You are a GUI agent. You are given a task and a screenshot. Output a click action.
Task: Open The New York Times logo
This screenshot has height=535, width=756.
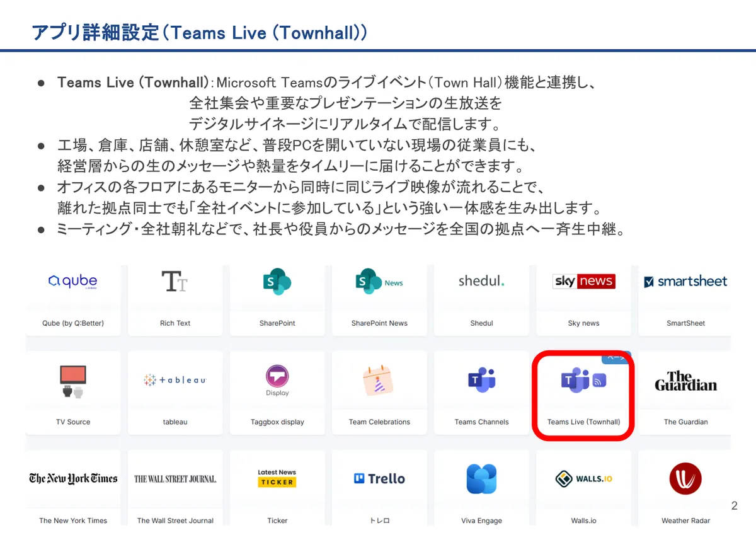coord(73,478)
